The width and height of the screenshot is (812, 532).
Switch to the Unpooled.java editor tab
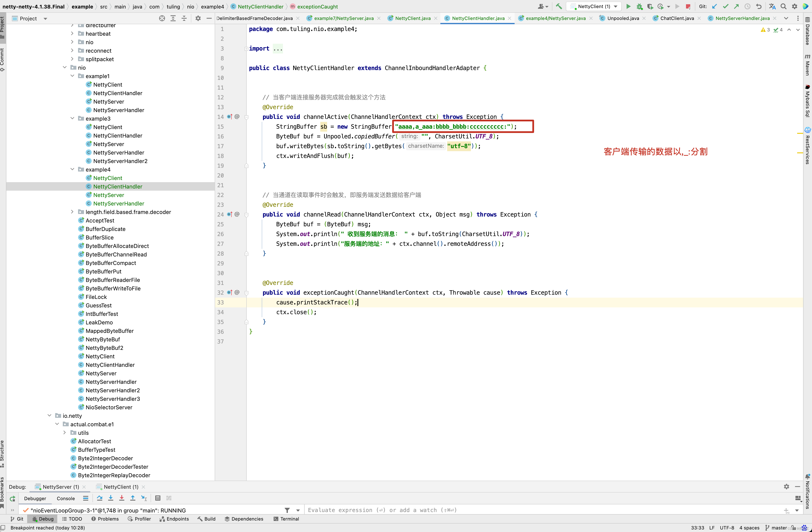tap(623, 18)
